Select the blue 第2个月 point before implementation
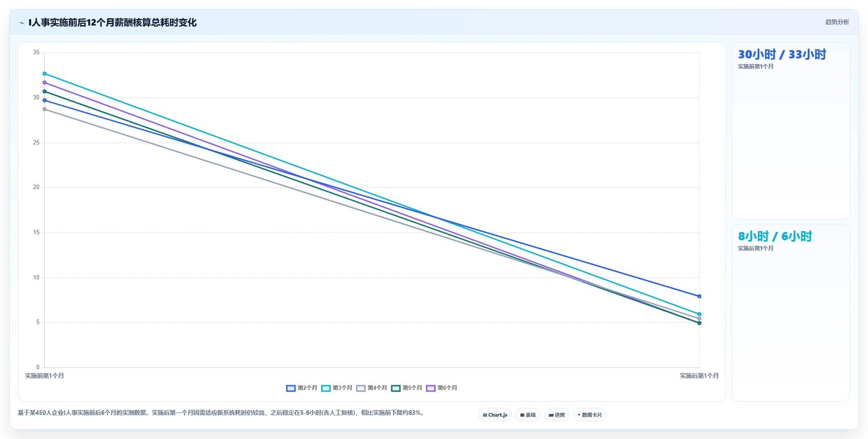The image size is (868, 439). (x=44, y=100)
